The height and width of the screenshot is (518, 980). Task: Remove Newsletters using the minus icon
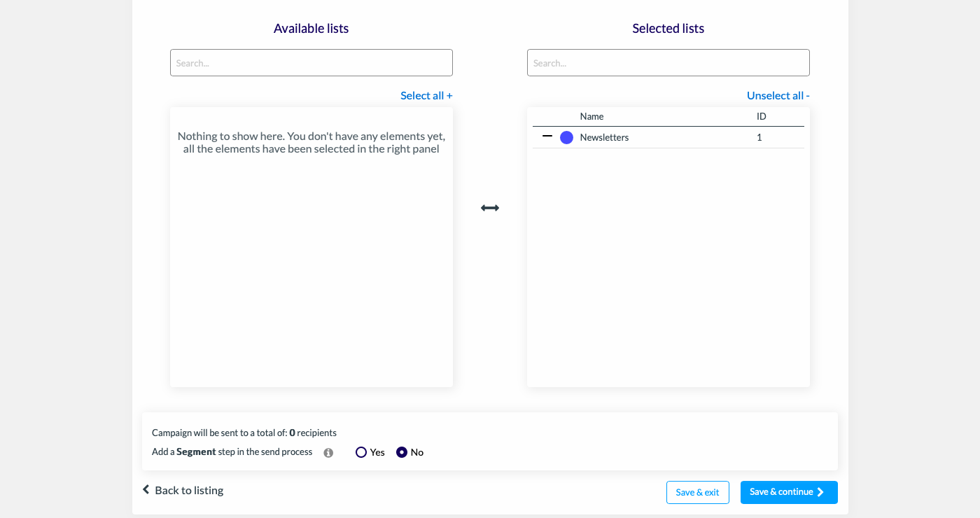pos(547,136)
